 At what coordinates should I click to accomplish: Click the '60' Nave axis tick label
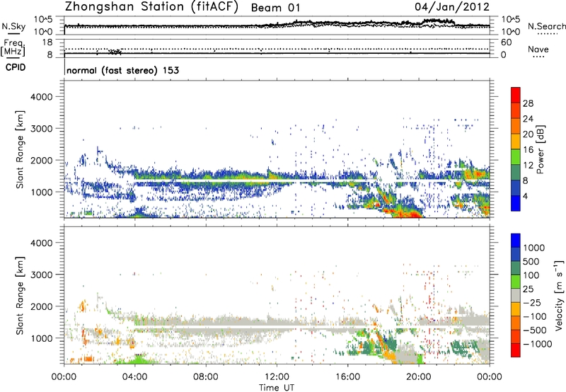[x=506, y=42]
